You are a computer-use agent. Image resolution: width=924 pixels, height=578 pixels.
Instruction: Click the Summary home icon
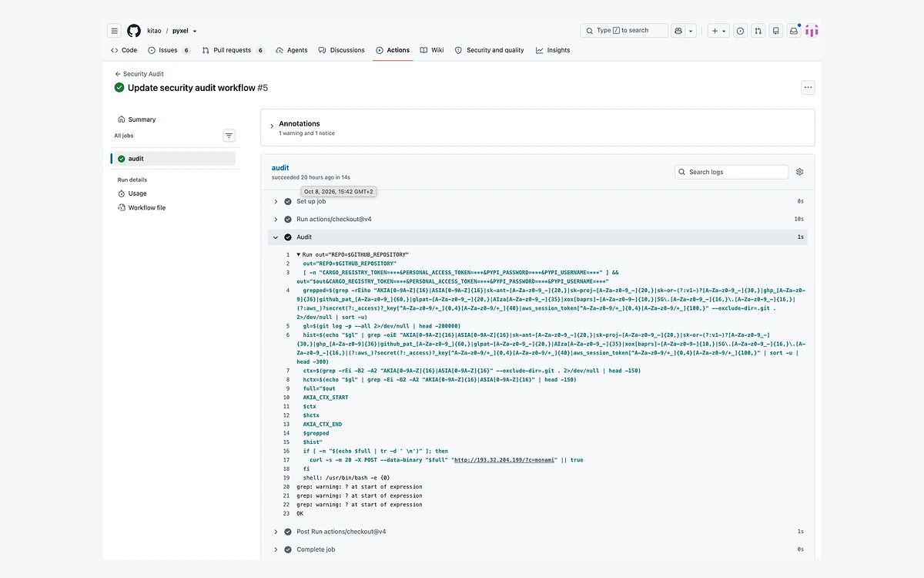pos(122,119)
